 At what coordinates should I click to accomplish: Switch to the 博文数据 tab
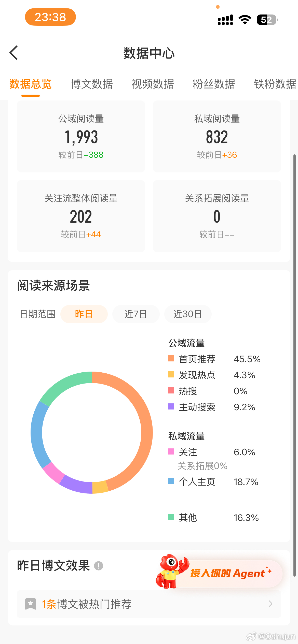coord(92,84)
